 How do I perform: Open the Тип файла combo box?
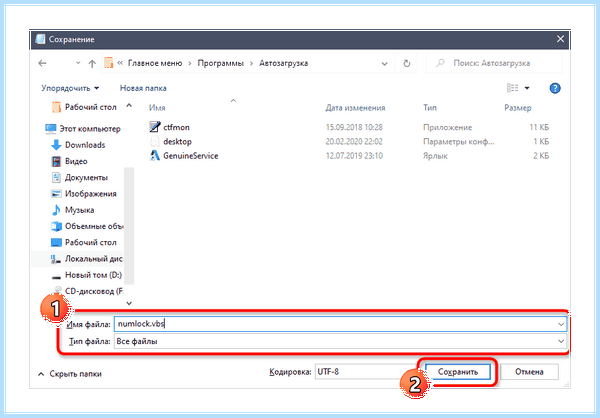pyautogui.click(x=340, y=341)
